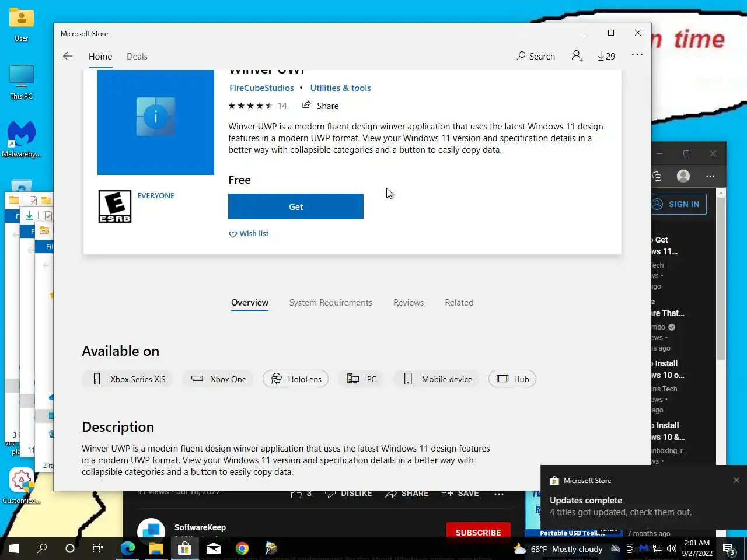Dismiss the Microsoft Store notification toast

pos(736,480)
